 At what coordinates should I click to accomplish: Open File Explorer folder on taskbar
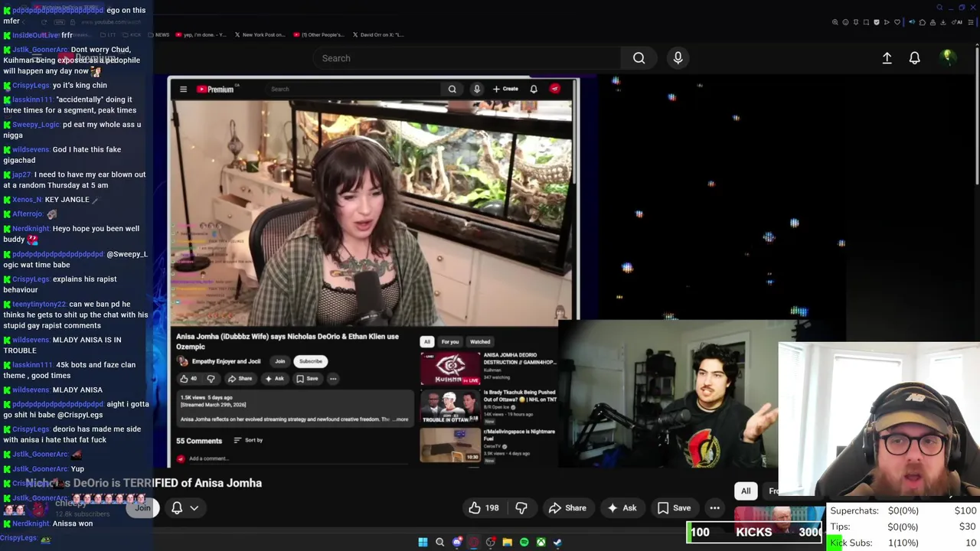tap(507, 542)
